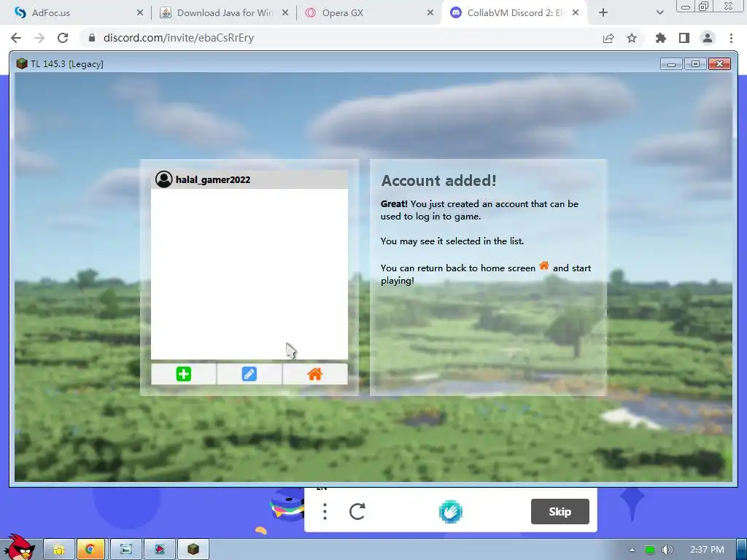This screenshot has height=560, width=747.
Task: Open the Angry Birds start button
Action: pyautogui.click(x=19, y=547)
